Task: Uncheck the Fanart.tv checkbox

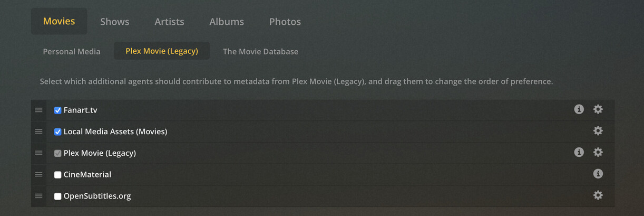Action: 58,110
